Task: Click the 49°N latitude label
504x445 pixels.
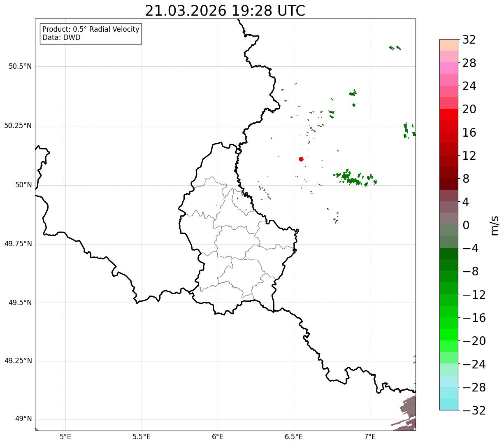Action: click(23, 419)
